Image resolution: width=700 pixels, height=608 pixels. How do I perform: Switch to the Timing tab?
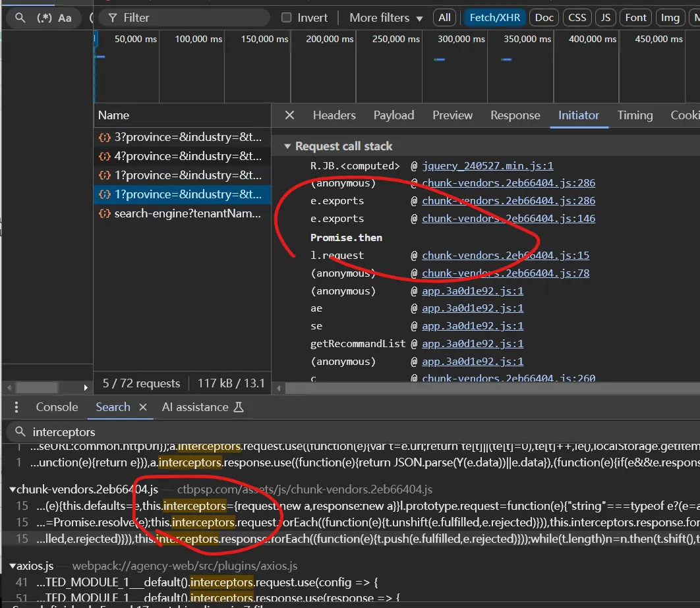coord(635,115)
